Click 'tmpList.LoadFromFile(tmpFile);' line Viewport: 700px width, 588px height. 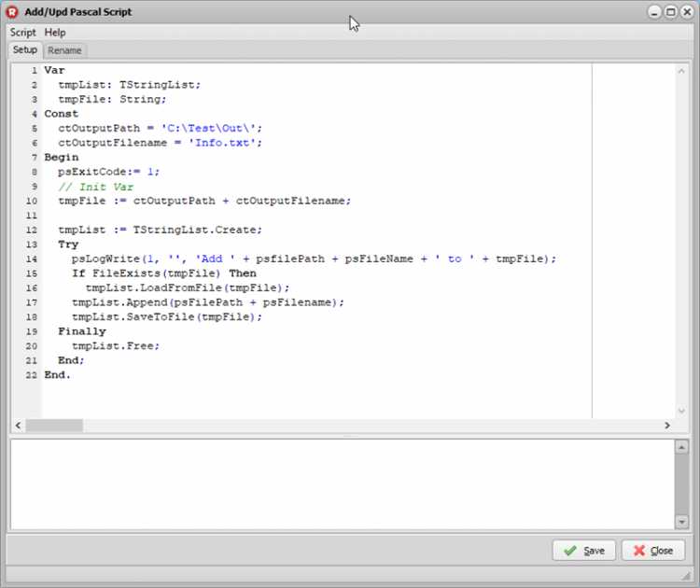pyautogui.click(x=188, y=288)
